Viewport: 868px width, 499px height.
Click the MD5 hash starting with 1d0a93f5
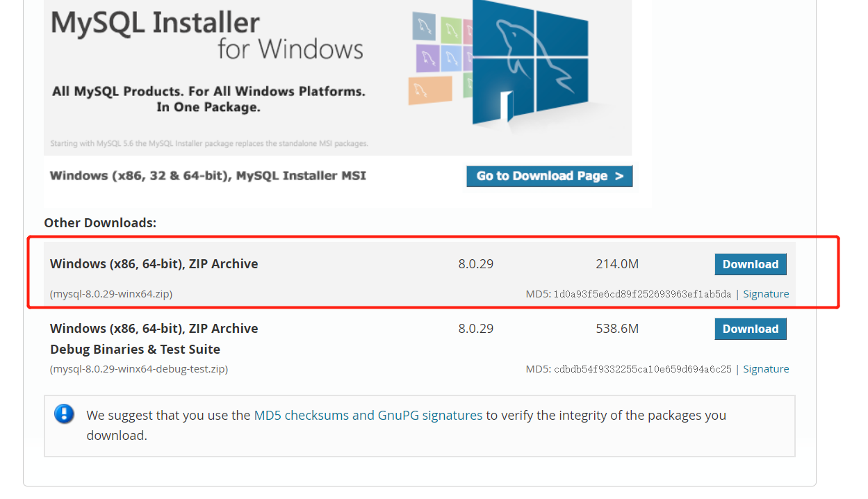(x=642, y=294)
